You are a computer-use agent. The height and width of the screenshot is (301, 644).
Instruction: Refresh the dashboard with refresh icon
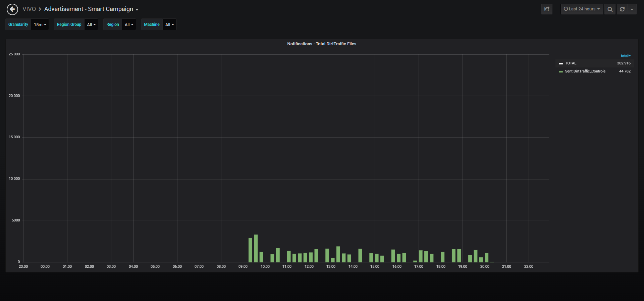coord(622,9)
